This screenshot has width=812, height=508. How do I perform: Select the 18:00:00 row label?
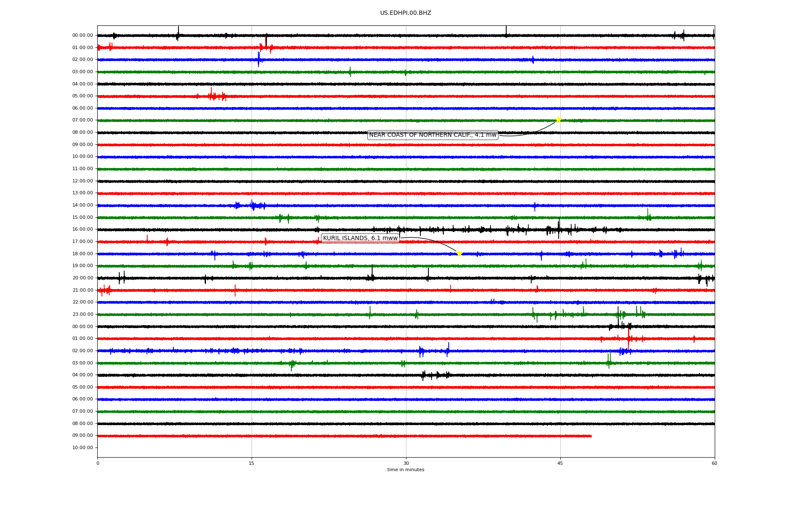pyautogui.click(x=82, y=254)
